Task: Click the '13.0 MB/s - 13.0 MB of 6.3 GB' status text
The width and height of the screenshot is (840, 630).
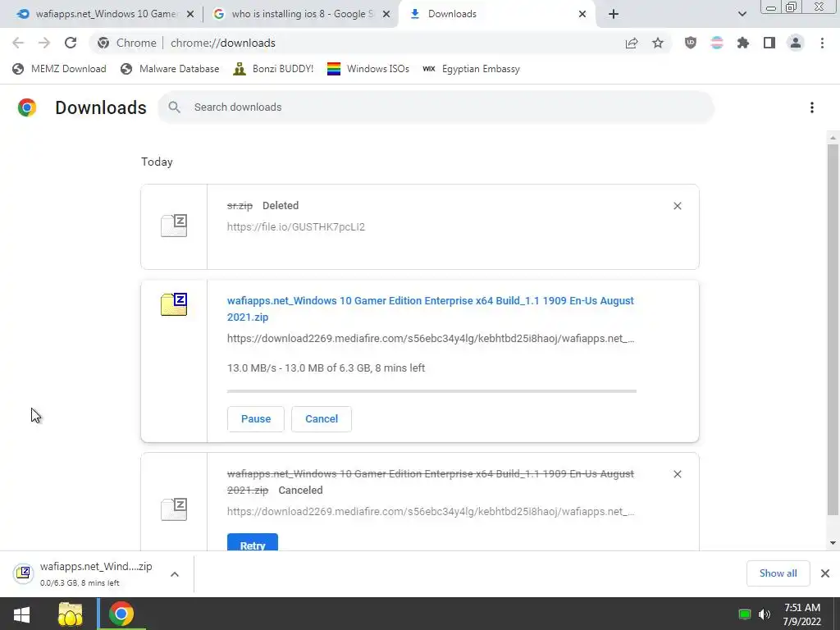Action: (326, 368)
